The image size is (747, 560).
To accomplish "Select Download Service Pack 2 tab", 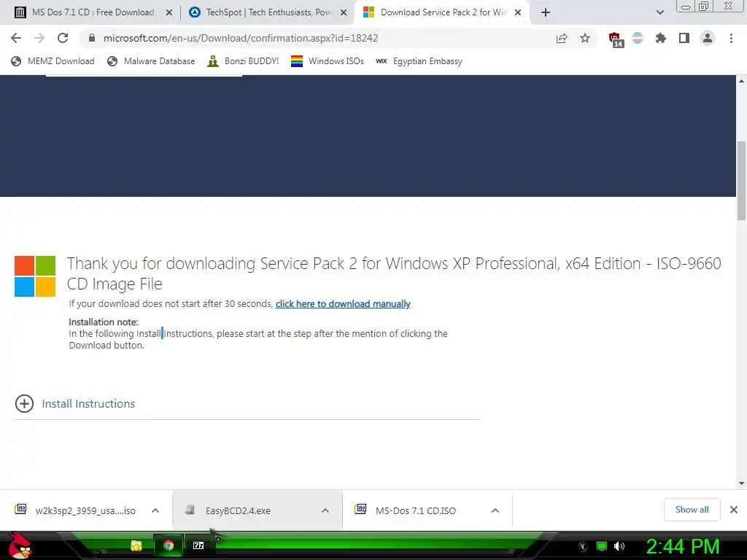I will click(x=442, y=12).
